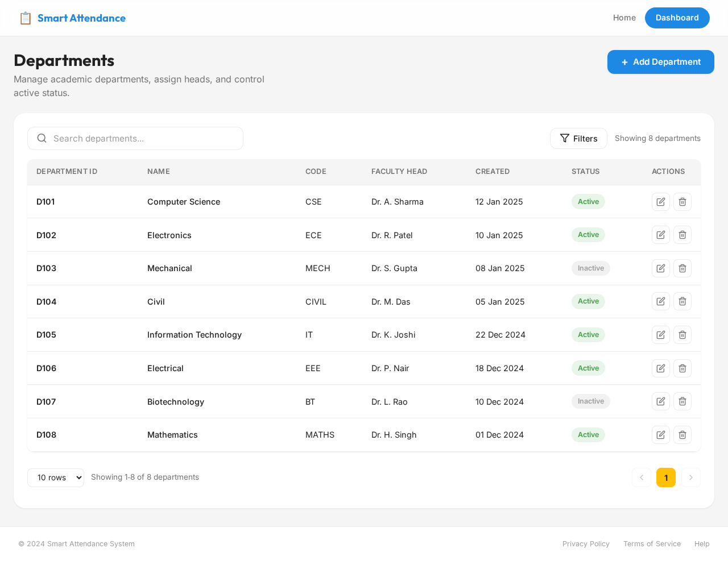This screenshot has width=728, height=561.
Task: Delete the Mechanical department row
Action: 682,268
